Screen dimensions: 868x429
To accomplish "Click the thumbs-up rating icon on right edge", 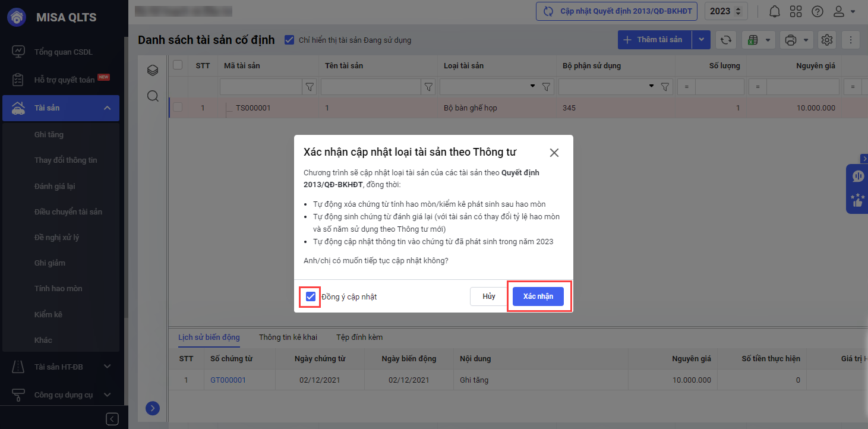I will coord(857,200).
